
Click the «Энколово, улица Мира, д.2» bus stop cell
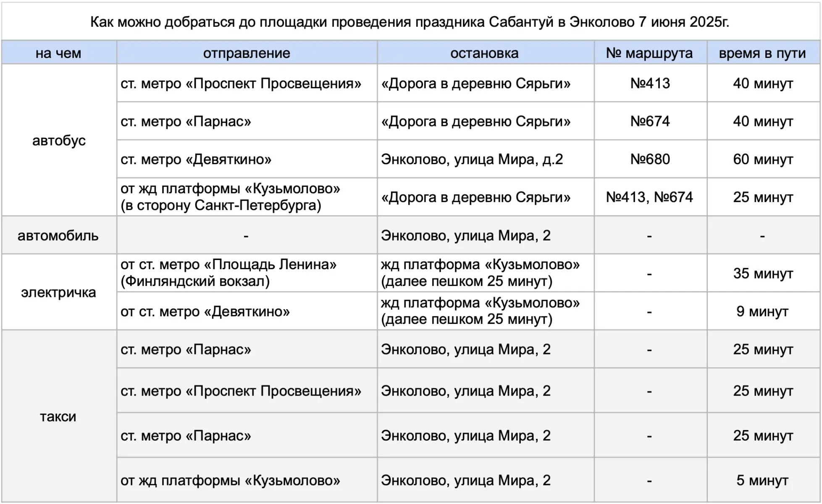pos(485,159)
